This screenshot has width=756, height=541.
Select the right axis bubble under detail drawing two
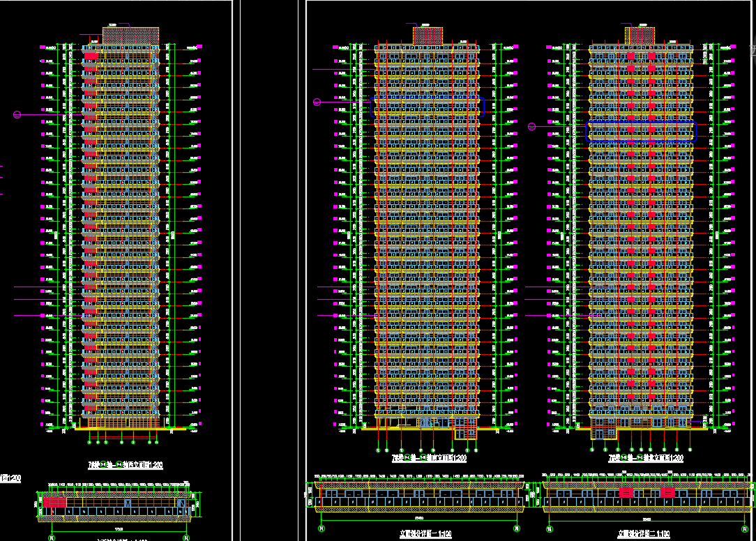click(x=744, y=529)
